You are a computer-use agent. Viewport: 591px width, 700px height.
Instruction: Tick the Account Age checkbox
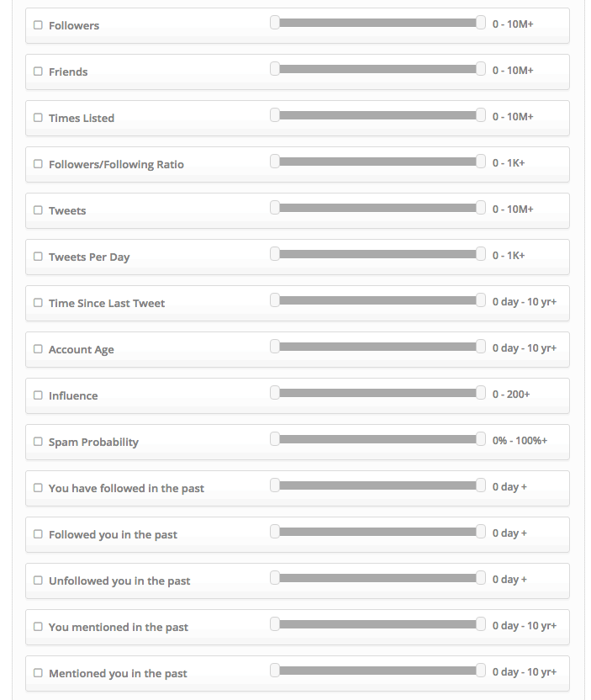coord(39,349)
